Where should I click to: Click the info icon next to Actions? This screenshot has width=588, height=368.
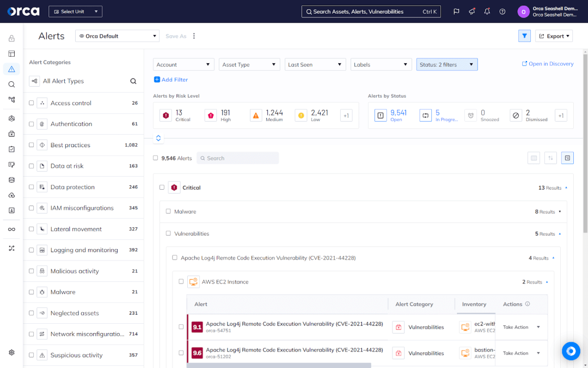coord(528,304)
